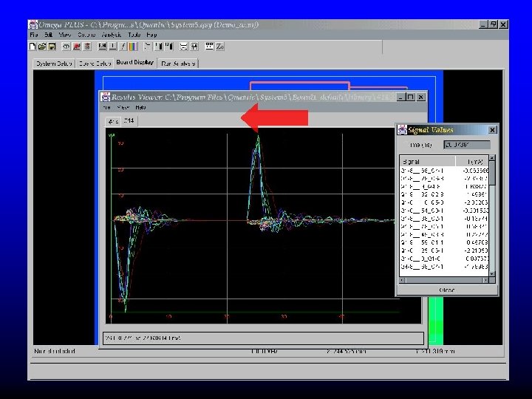Open the File menu in Omega PLUS
This screenshot has width=532, height=399.
(33, 35)
